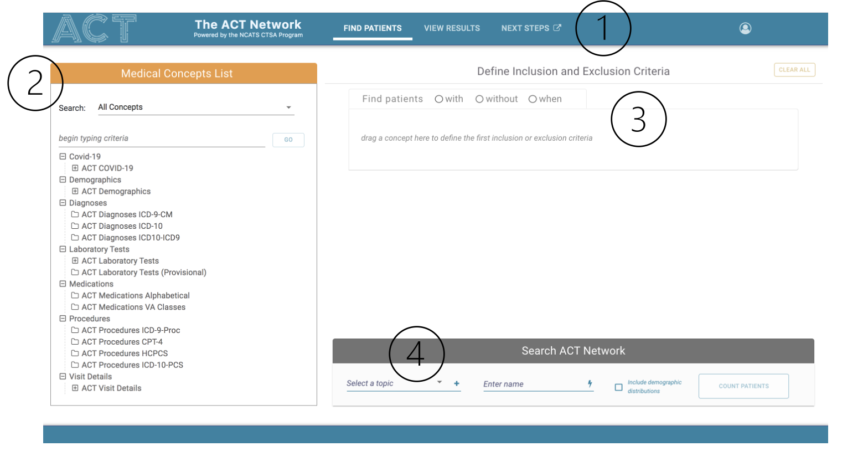868x451 pixels.
Task: Select the 'when' radio button
Action: tap(533, 99)
